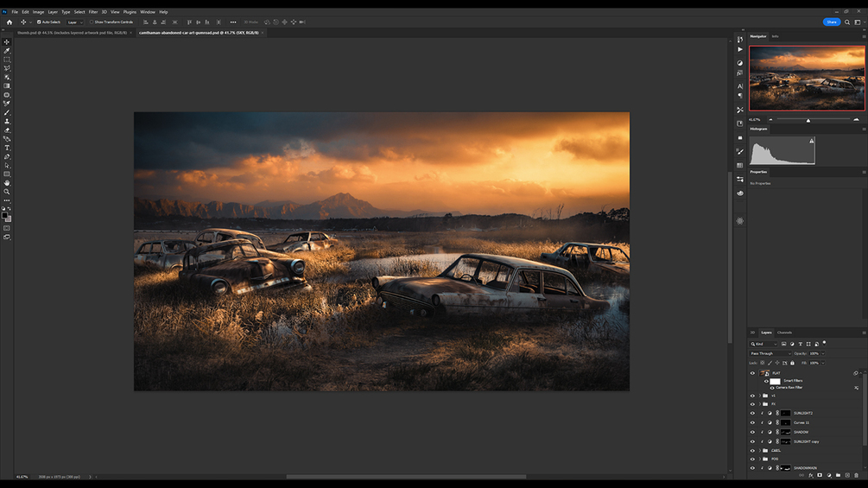
Task: Click the add layer style fx icon
Action: (x=811, y=475)
